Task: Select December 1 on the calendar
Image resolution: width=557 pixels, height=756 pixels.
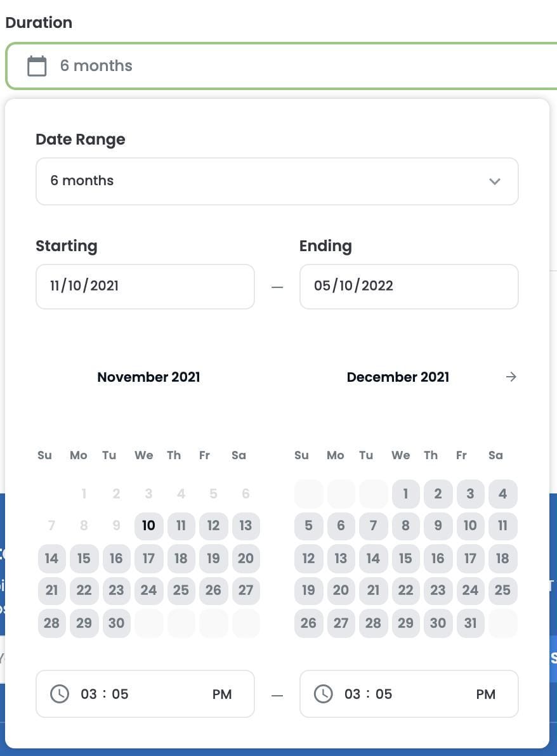Action: pyautogui.click(x=405, y=493)
